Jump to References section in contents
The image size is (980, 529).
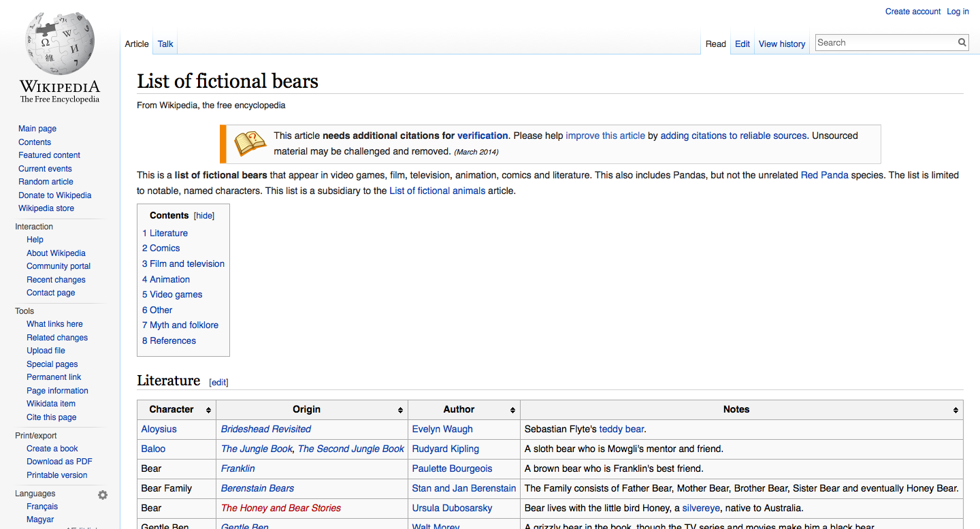click(x=169, y=341)
